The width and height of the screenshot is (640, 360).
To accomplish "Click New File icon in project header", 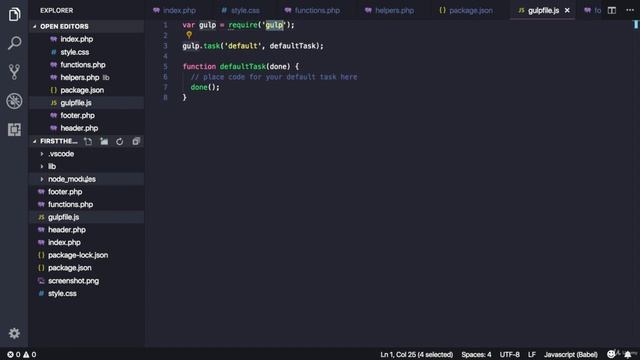I will (x=88, y=141).
